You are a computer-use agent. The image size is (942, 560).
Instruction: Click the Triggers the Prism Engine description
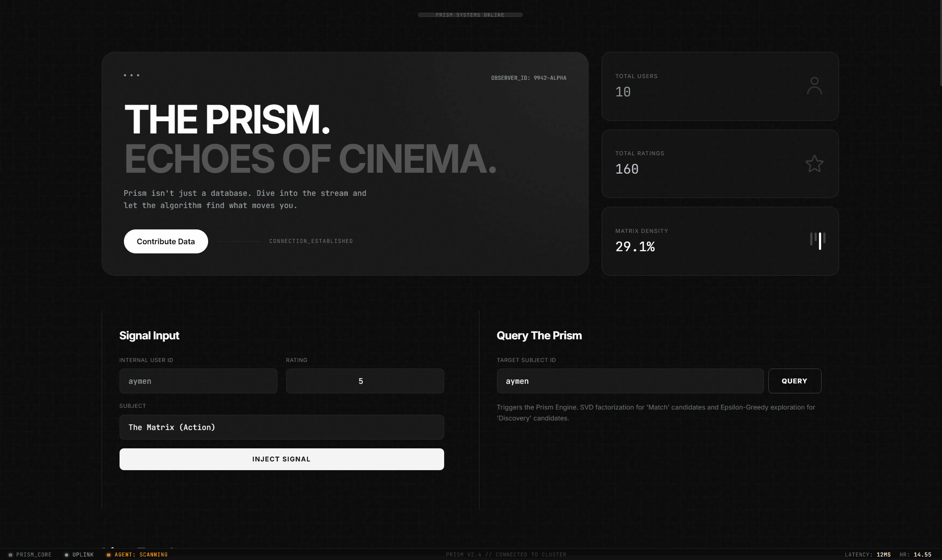tap(656, 413)
